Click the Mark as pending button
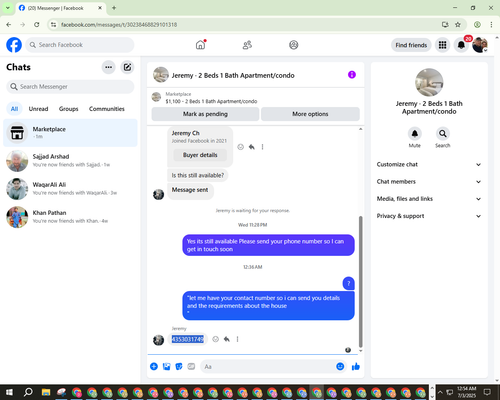The height and width of the screenshot is (400, 500). pyautogui.click(x=205, y=114)
